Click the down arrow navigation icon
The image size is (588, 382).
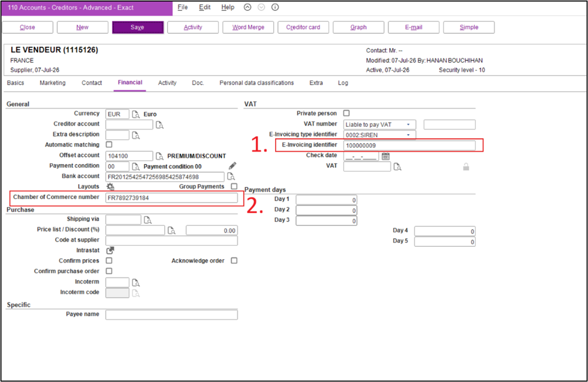[261, 7]
